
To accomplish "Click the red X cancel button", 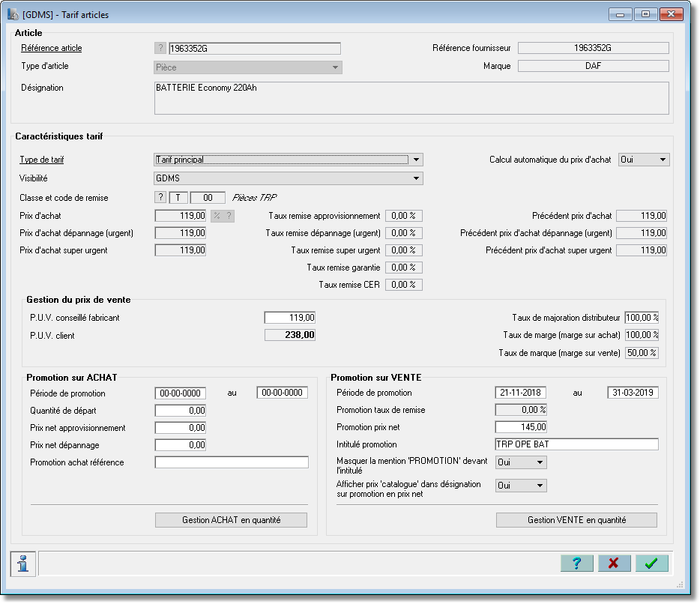I will coord(615,564).
